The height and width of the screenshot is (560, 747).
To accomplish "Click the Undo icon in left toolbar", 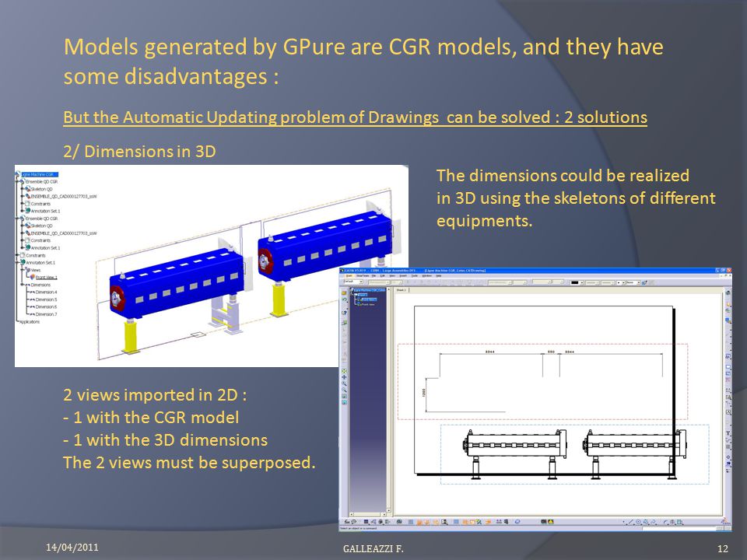I will tap(345, 299).
